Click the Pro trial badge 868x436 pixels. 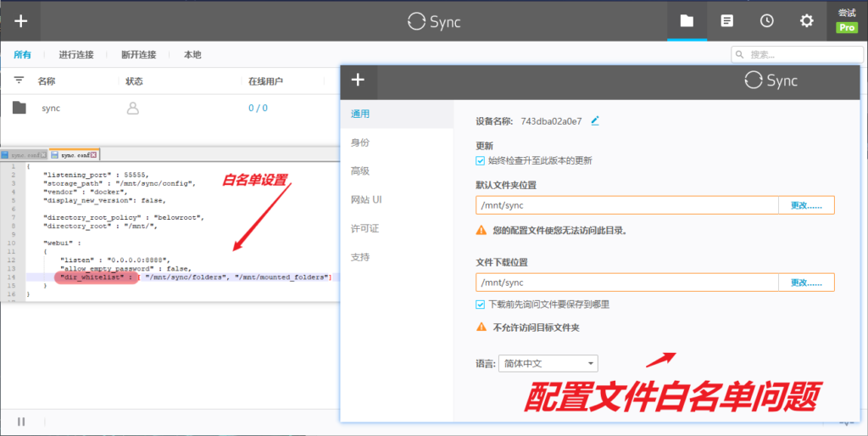point(847,27)
